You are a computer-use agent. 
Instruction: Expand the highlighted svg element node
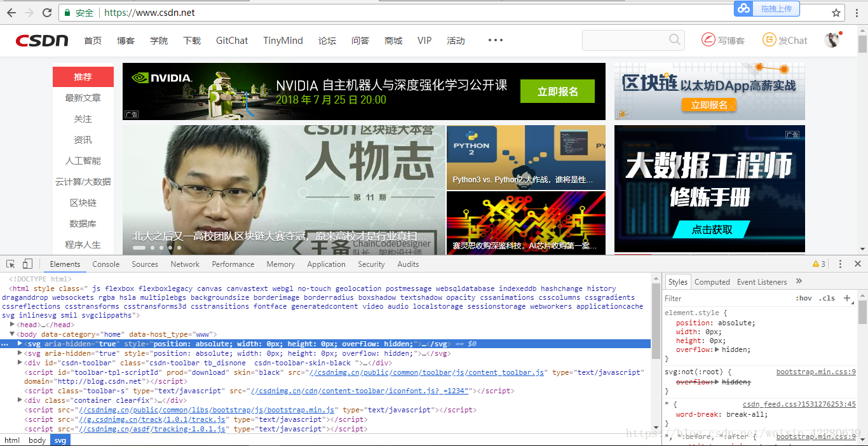point(20,344)
